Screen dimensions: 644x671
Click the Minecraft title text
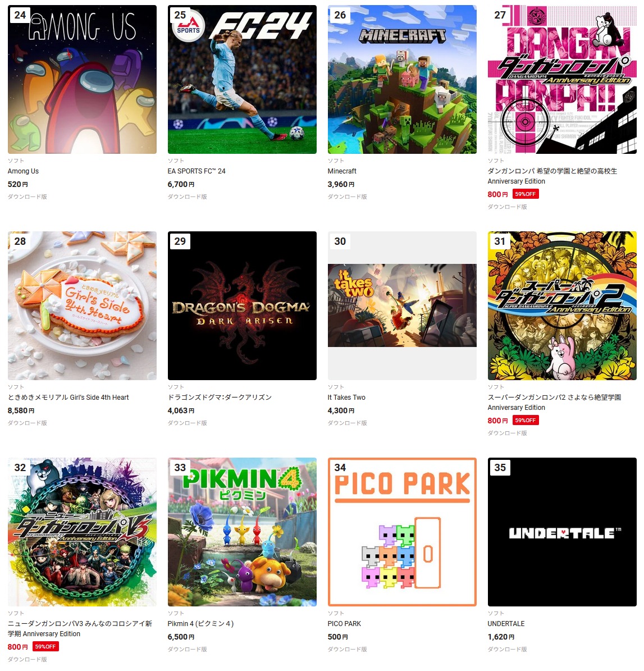pyautogui.click(x=342, y=171)
